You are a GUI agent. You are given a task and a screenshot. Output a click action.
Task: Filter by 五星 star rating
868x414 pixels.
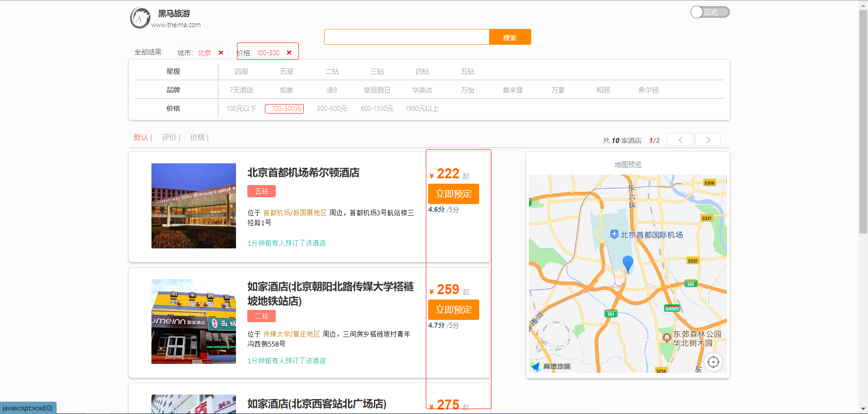[x=287, y=71]
